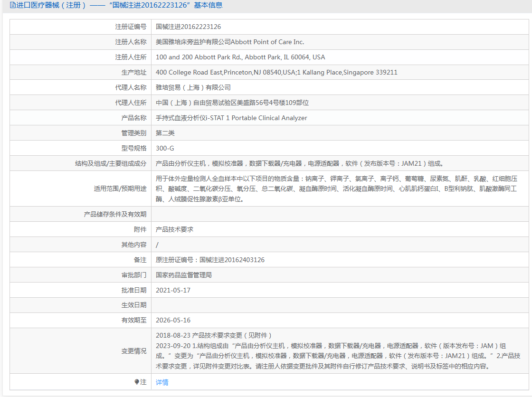532x397 pixels.
Task: Click the 国械注进20162223126 value in the table
Action: point(188,27)
